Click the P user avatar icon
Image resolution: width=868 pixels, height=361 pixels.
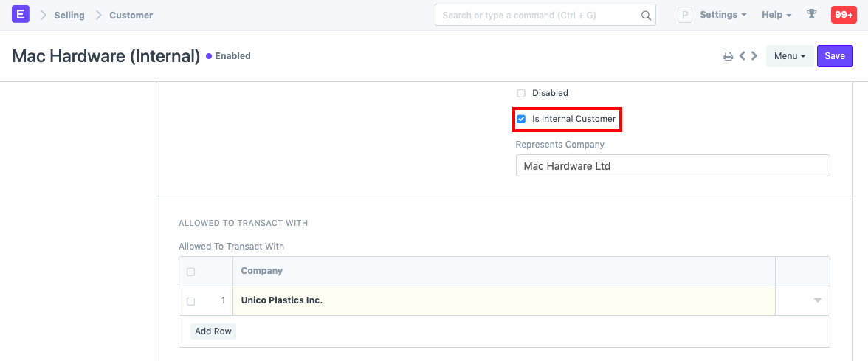click(x=685, y=15)
